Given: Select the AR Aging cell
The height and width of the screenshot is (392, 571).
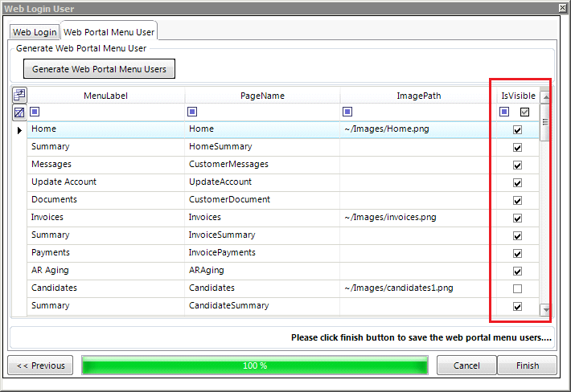Looking at the screenshot, I should click(x=105, y=271).
